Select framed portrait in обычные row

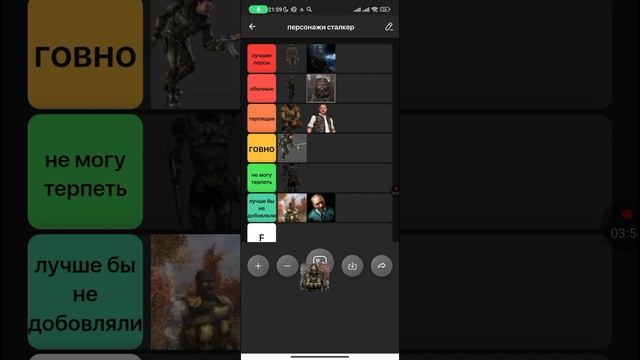[x=321, y=89]
